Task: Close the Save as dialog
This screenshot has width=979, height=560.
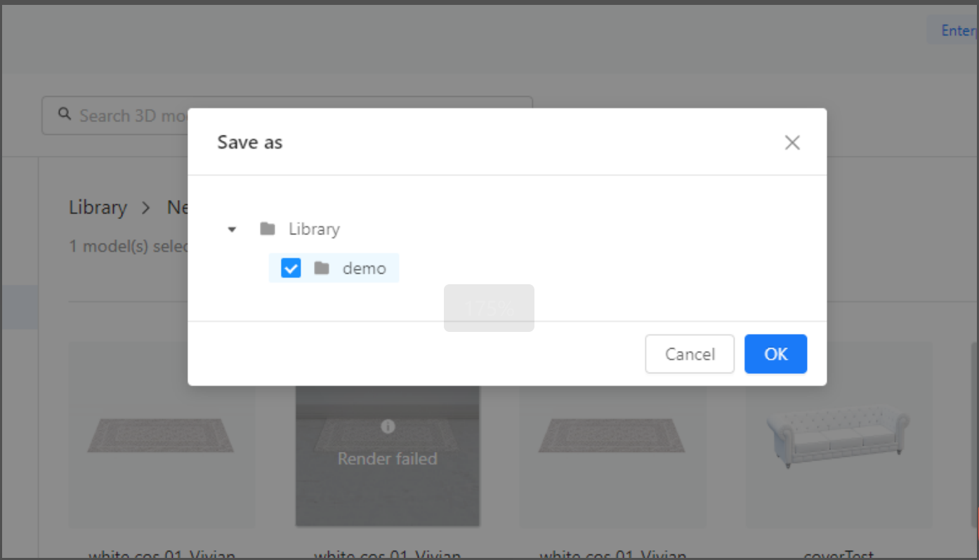Action: [792, 143]
